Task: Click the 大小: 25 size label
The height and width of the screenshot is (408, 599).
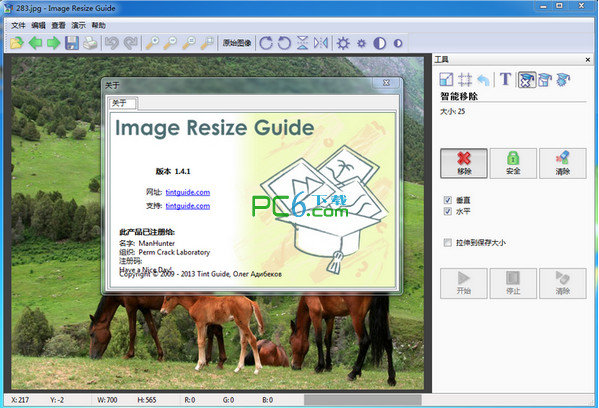Action: 452,112
